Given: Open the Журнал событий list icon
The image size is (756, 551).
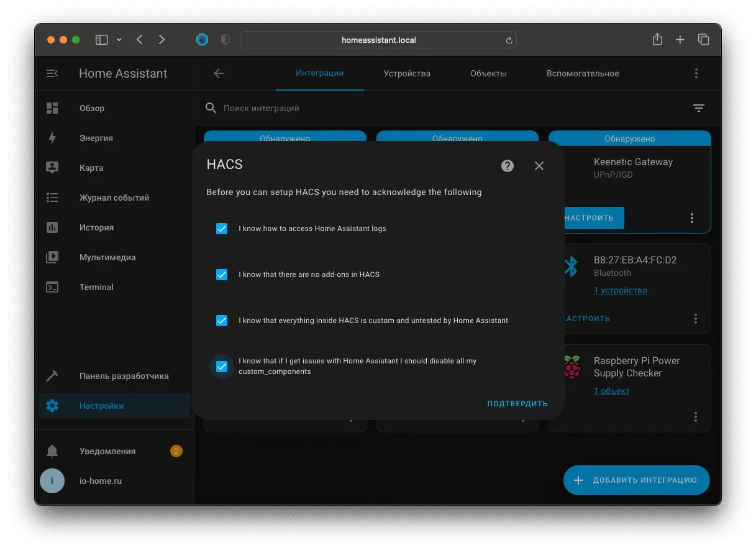Looking at the screenshot, I should (52, 198).
